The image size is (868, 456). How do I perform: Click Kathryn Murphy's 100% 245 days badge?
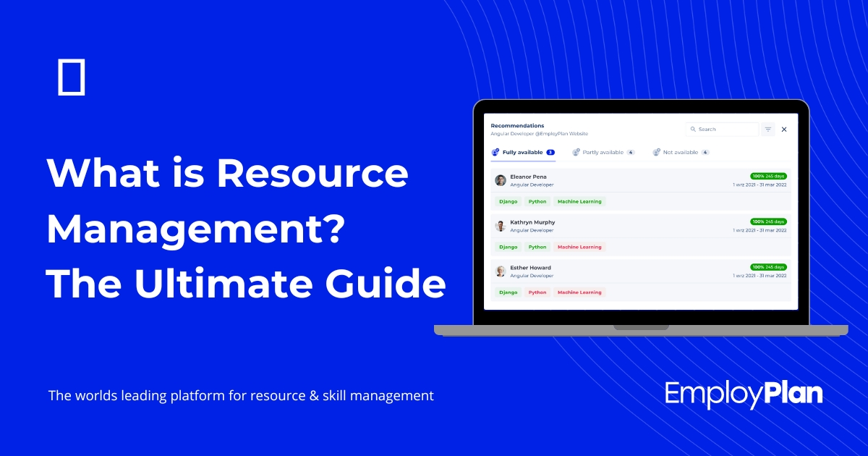[768, 221]
